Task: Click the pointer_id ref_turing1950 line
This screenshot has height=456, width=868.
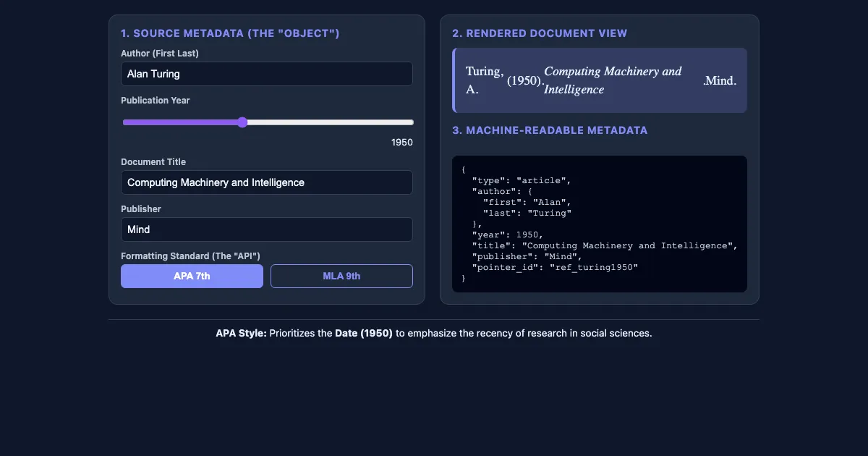Action: click(555, 267)
